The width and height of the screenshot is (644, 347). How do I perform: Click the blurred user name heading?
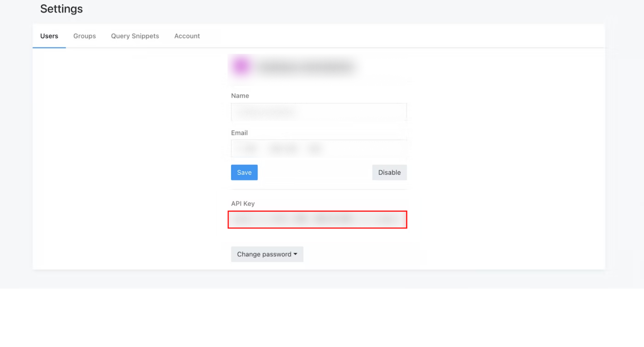coord(307,67)
